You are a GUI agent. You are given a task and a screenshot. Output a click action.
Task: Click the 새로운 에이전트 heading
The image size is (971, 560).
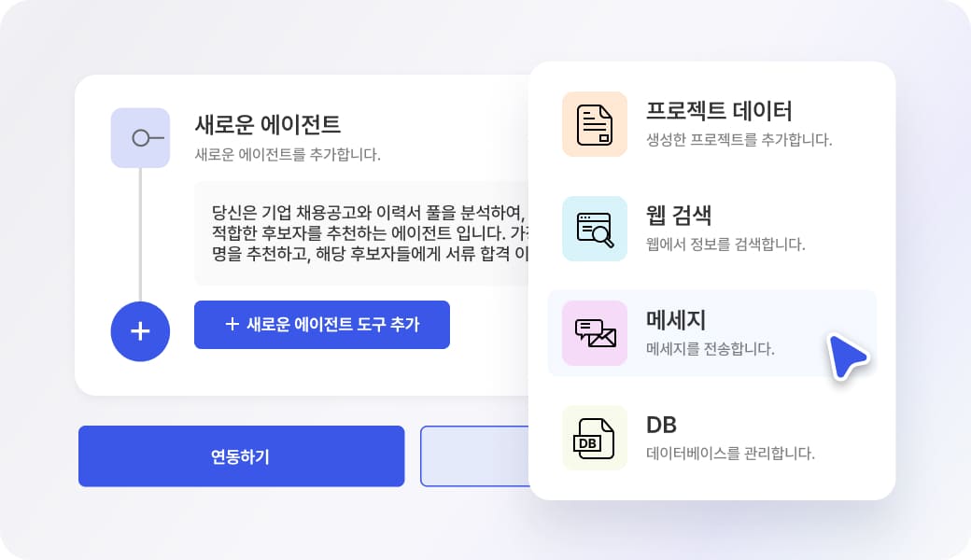tap(268, 124)
